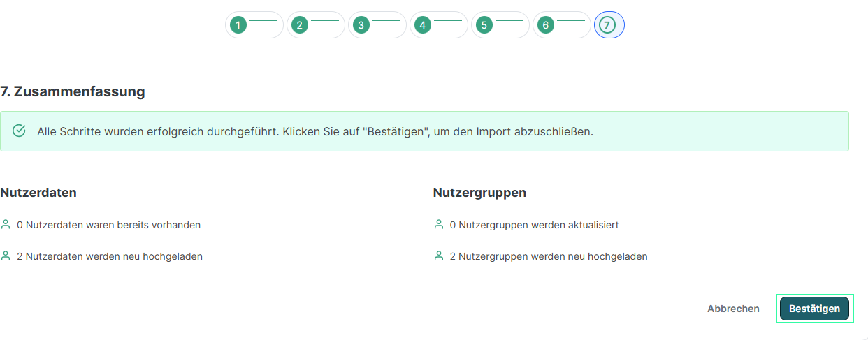Viewport: 868px width, 340px height.
Task: Jump to step 2 of the import wizard
Action: click(x=300, y=25)
